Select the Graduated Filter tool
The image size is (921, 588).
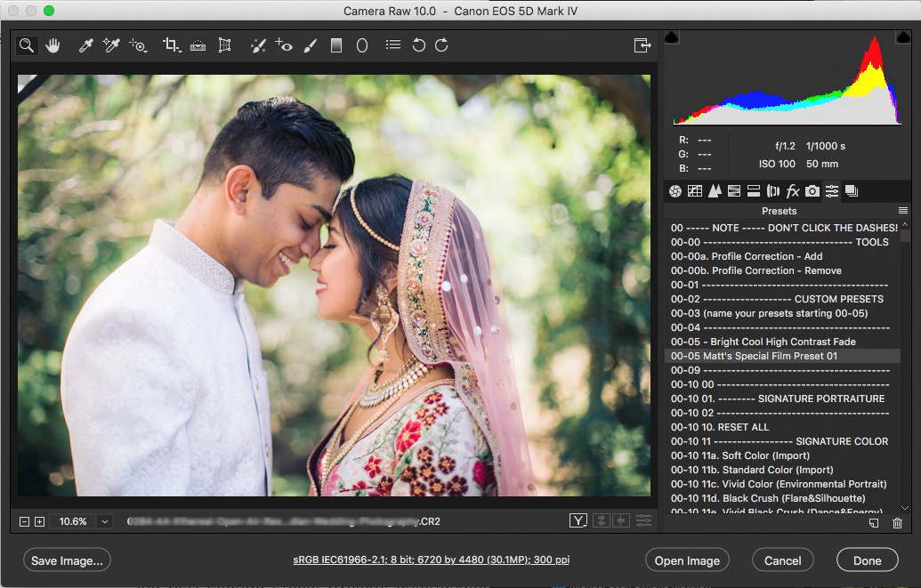pyautogui.click(x=336, y=45)
